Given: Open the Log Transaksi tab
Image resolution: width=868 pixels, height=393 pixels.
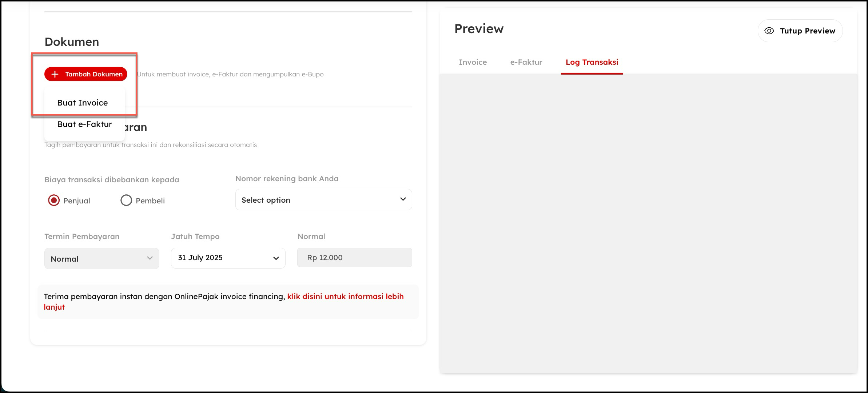Looking at the screenshot, I should tap(592, 62).
